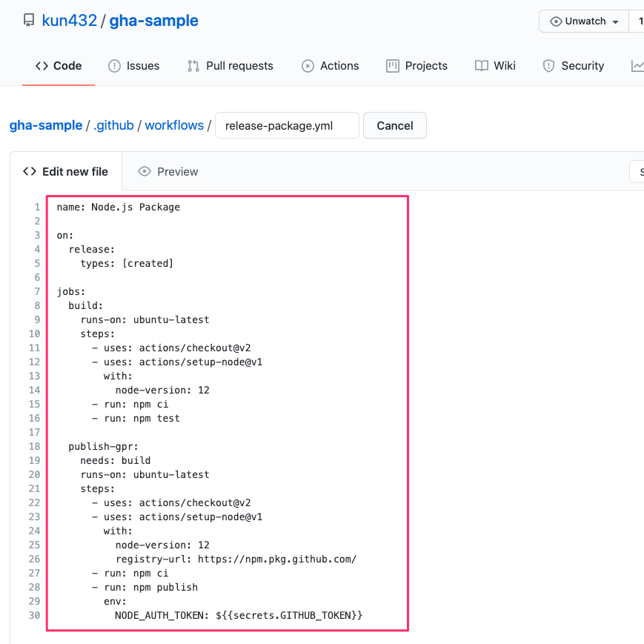Open the Issues tab
Image resolution: width=644 pixels, height=644 pixels.
(133, 66)
